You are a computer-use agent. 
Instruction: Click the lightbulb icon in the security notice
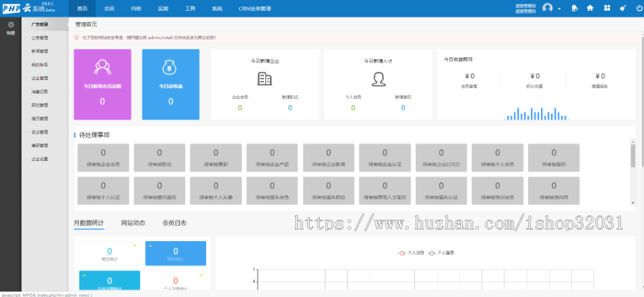coord(76,37)
